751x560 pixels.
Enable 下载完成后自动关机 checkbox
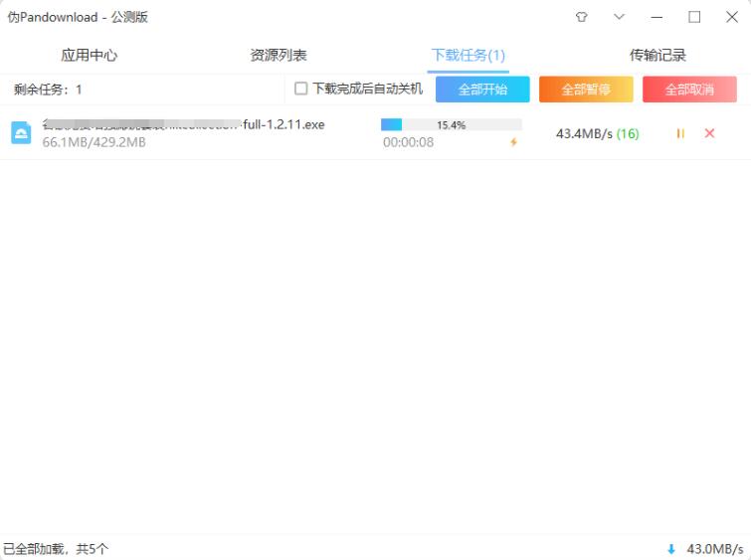300,89
